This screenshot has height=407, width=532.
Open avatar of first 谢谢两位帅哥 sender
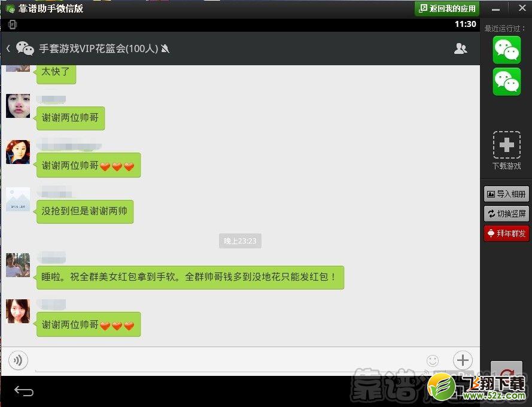coord(18,106)
